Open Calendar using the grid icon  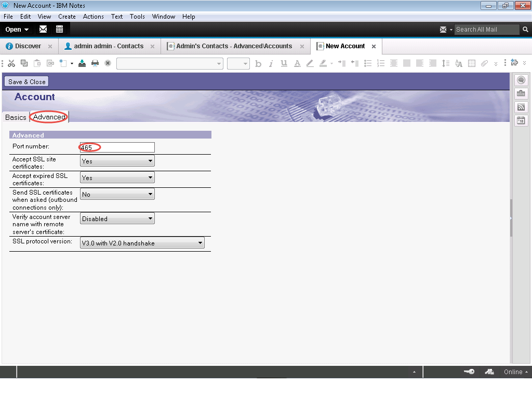(59, 30)
